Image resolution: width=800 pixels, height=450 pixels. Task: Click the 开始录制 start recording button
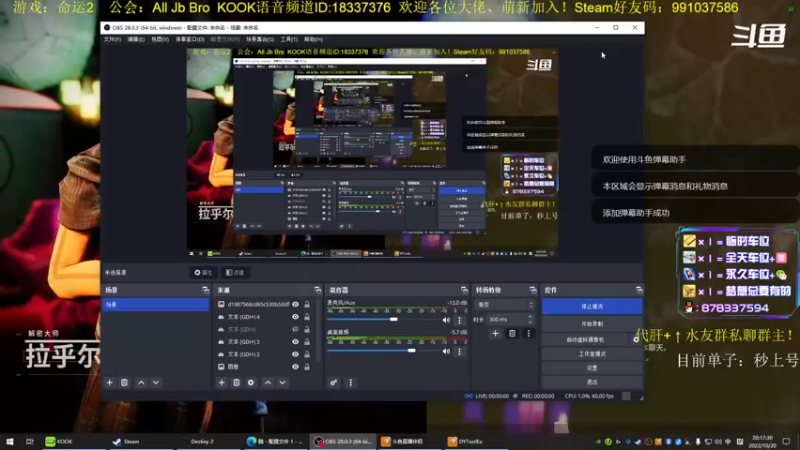click(592, 323)
